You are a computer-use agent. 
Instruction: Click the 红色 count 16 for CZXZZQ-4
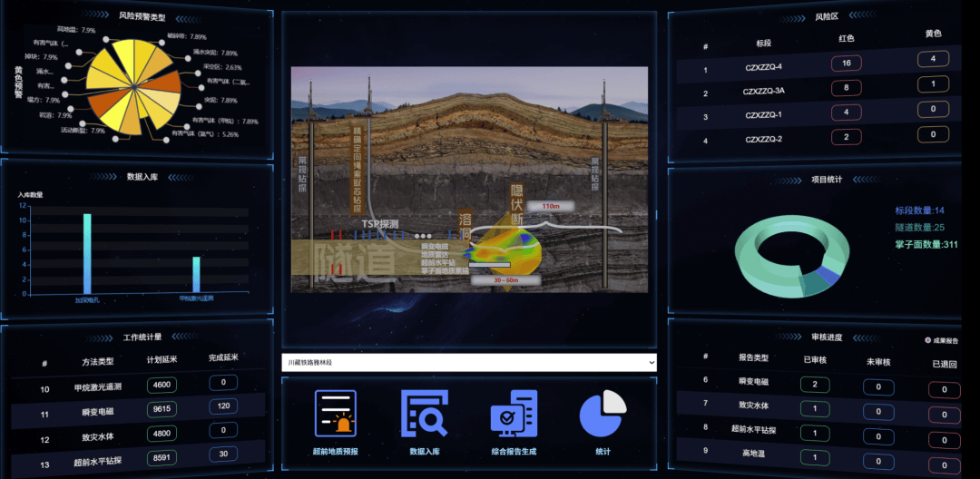846,64
